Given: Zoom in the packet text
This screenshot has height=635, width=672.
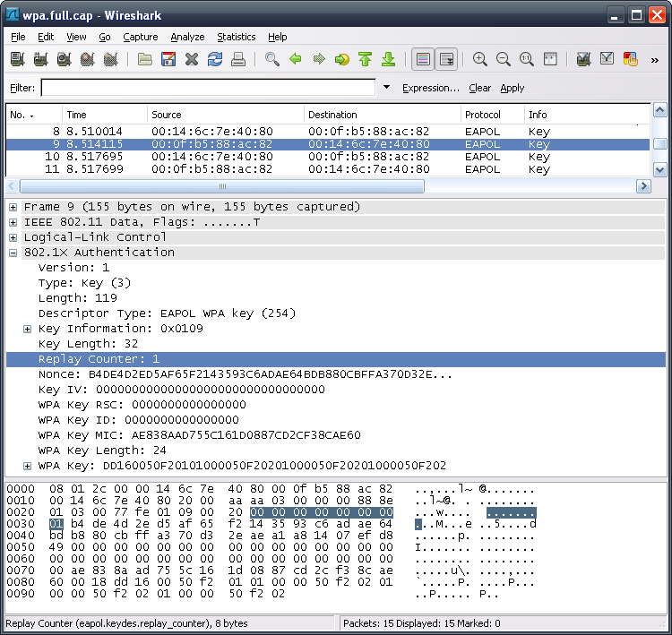Looking at the screenshot, I should coord(480,59).
